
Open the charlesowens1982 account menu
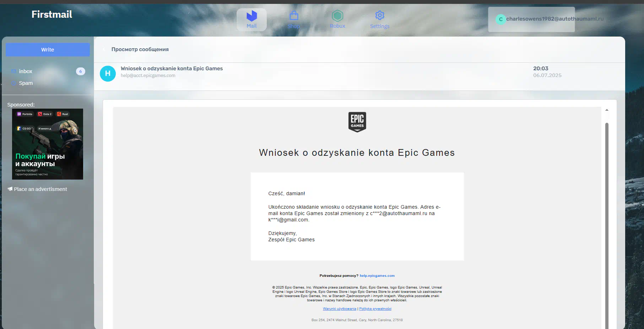[x=531, y=20]
